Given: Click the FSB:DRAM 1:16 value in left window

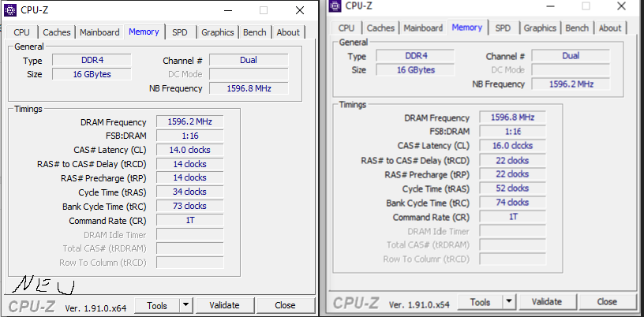Looking at the screenshot, I should [x=189, y=136].
